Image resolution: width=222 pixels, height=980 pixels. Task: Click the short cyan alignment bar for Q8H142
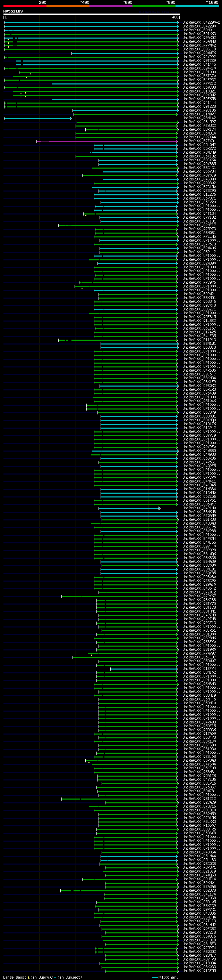click(x=37, y=118)
